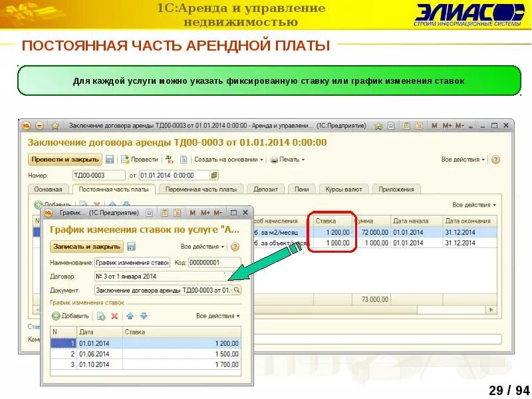Click the comment input field at bottom of main window
Image resolution: width=532 pixels, height=399 pixels.
tap(377, 339)
